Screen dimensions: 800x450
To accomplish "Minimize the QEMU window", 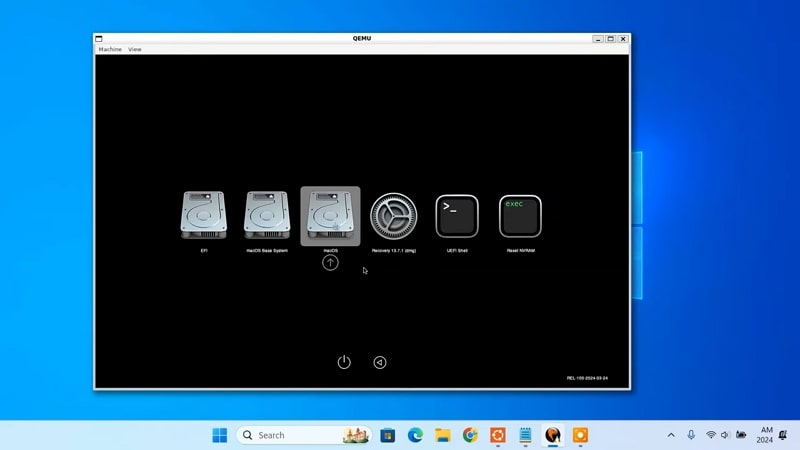I will tap(598, 39).
